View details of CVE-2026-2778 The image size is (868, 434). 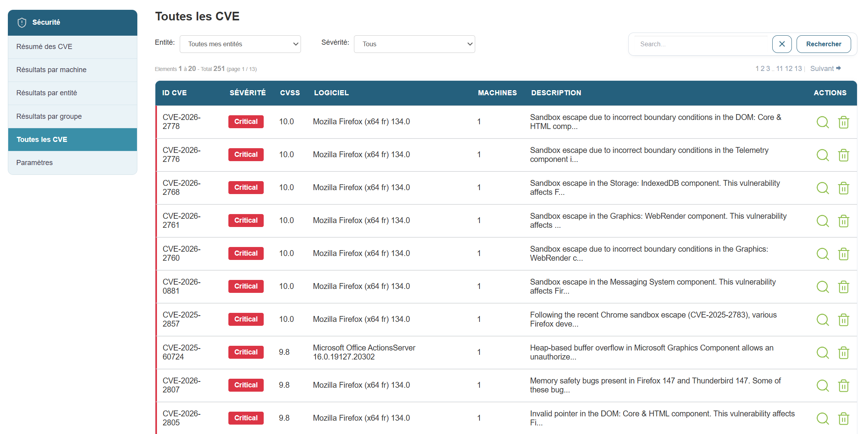pyautogui.click(x=822, y=122)
